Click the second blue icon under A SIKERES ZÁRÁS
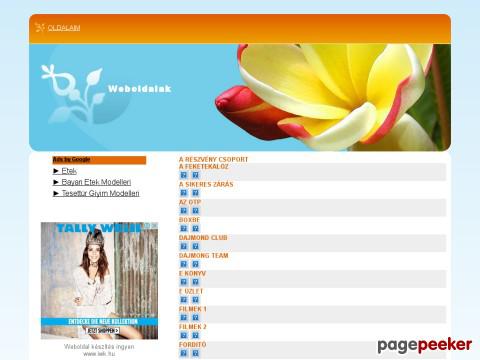Image resolution: width=480 pixels, height=360 pixels. tap(196, 193)
